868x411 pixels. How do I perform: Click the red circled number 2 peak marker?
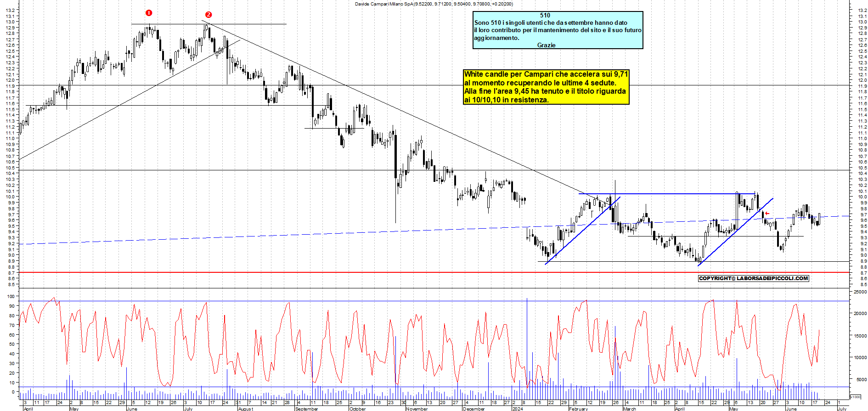pyautogui.click(x=209, y=15)
